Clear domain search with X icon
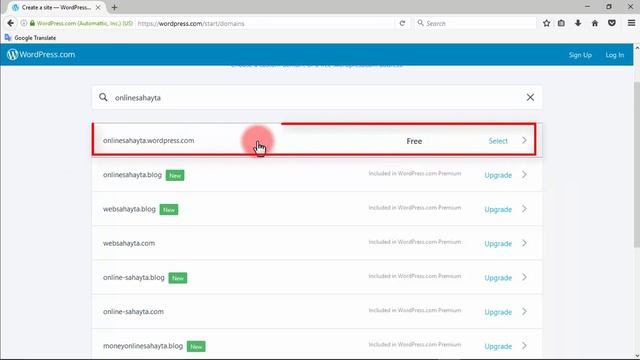The image size is (640, 360). [x=530, y=97]
